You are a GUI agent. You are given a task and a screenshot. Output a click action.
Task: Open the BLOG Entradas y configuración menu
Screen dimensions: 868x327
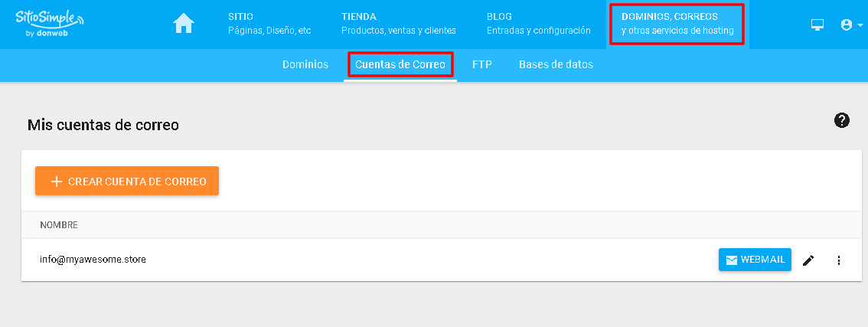(539, 24)
